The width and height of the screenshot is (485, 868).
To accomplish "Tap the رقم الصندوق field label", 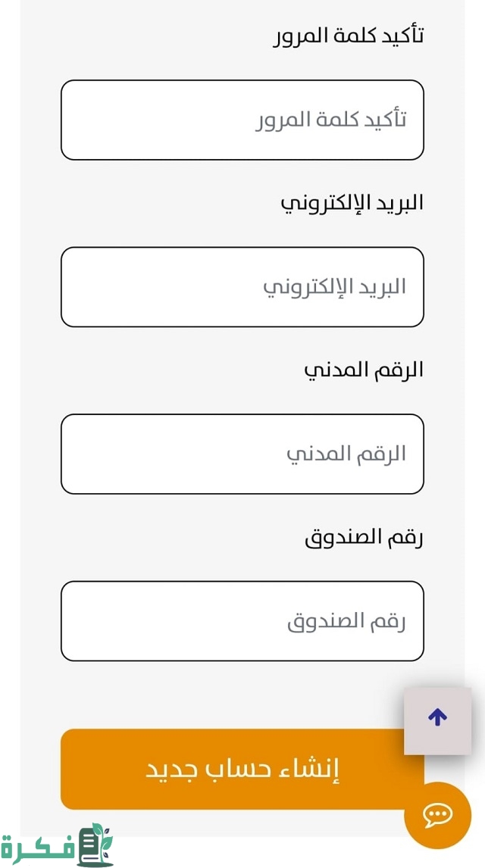I will (x=364, y=538).
